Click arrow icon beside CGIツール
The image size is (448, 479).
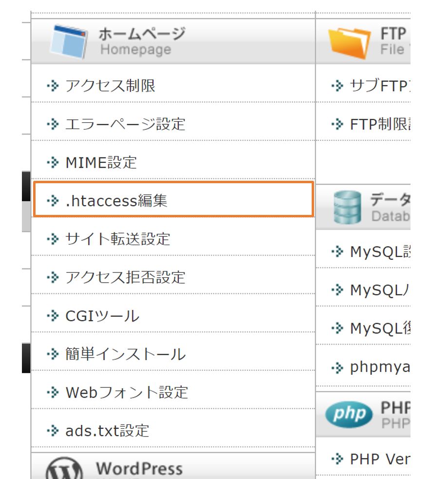(52, 316)
